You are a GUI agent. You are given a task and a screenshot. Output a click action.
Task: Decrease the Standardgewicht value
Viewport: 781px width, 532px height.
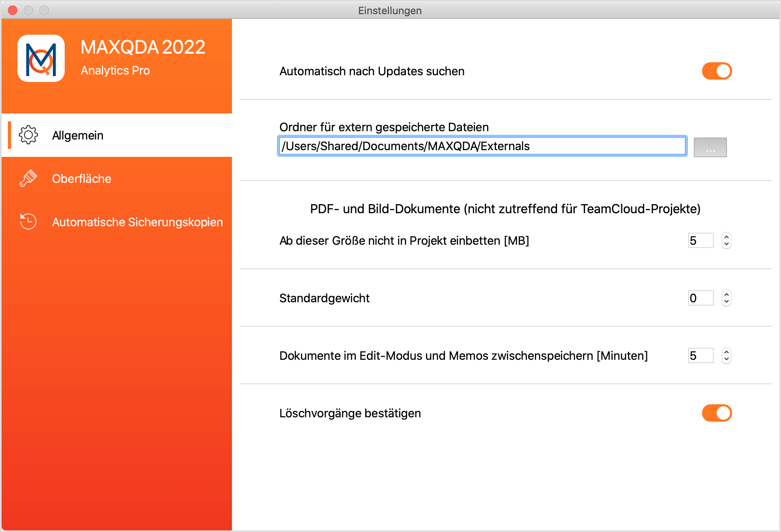(x=727, y=302)
